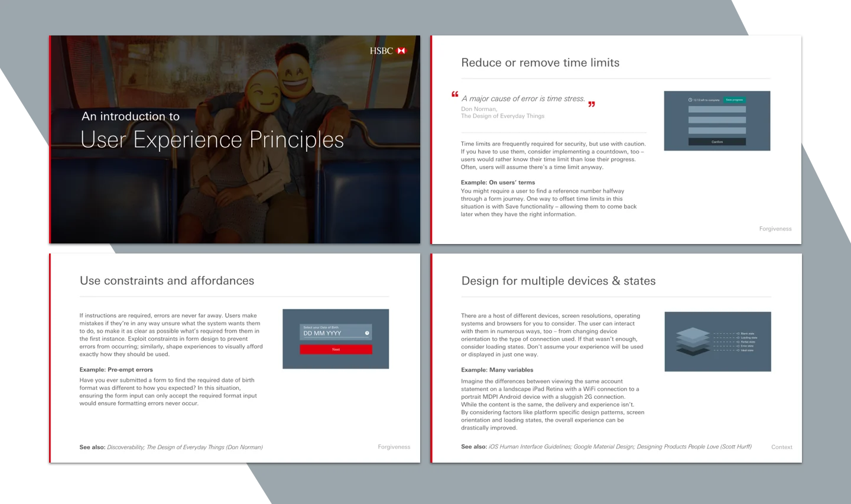Select the User Experience Principles title slide
851x504 pixels.
235,139
